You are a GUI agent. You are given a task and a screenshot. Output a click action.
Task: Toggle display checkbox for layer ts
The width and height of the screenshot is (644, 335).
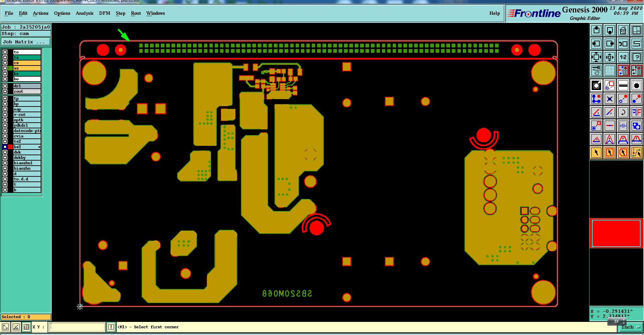5,57
